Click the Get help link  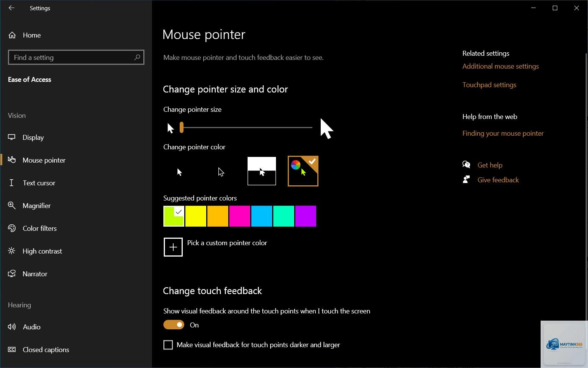click(x=490, y=165)
